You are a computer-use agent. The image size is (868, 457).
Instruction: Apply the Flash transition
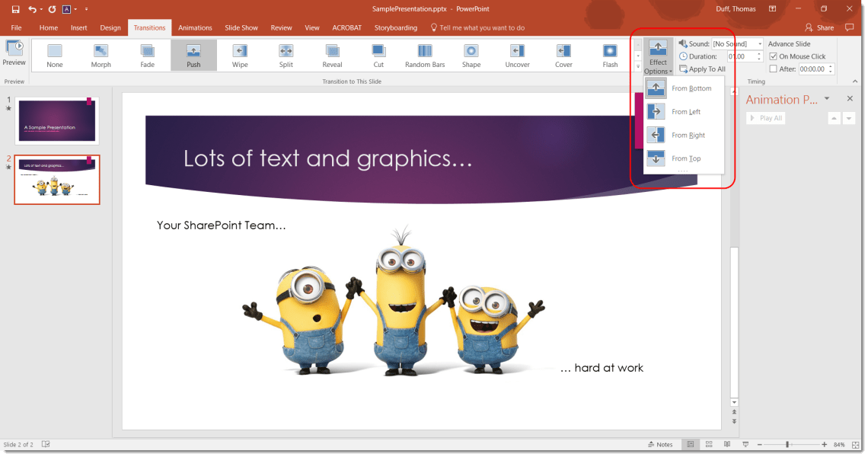coord(610,53)
